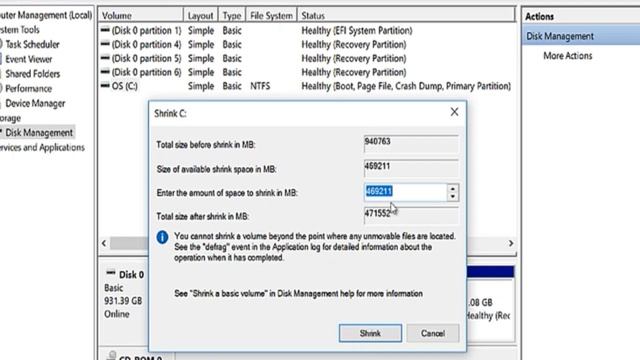The image size is (640, 360).
Task: Click the available shrink space value field
Action: 411,168
